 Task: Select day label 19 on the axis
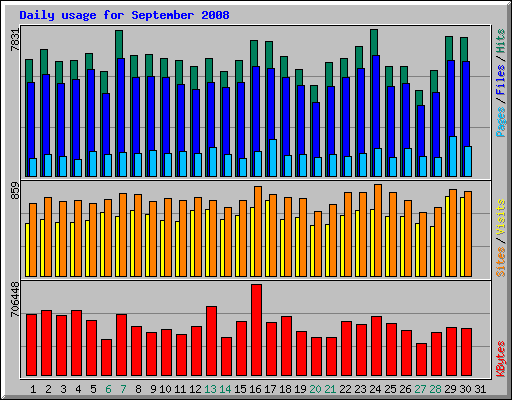pyautogui.click(x=300, y=389)
